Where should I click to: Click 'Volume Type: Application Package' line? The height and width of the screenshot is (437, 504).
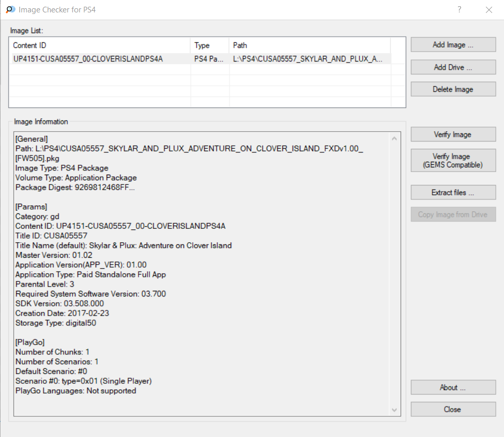point(76,178)
